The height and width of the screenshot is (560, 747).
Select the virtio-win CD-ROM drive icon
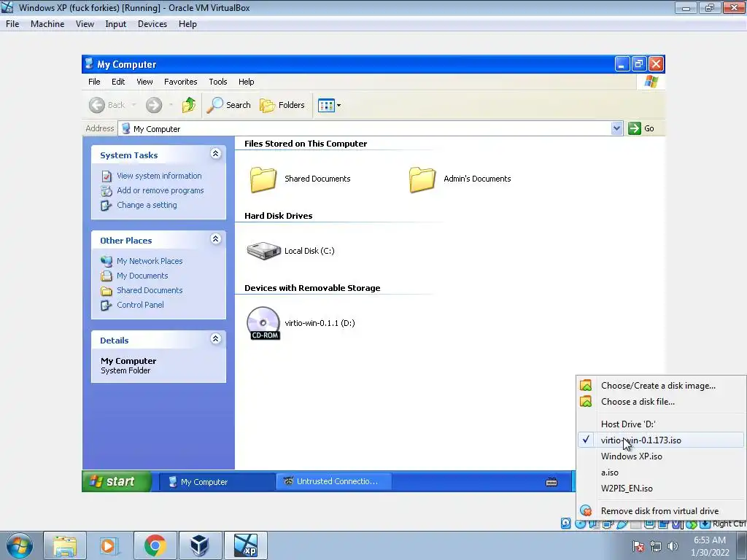263,323
